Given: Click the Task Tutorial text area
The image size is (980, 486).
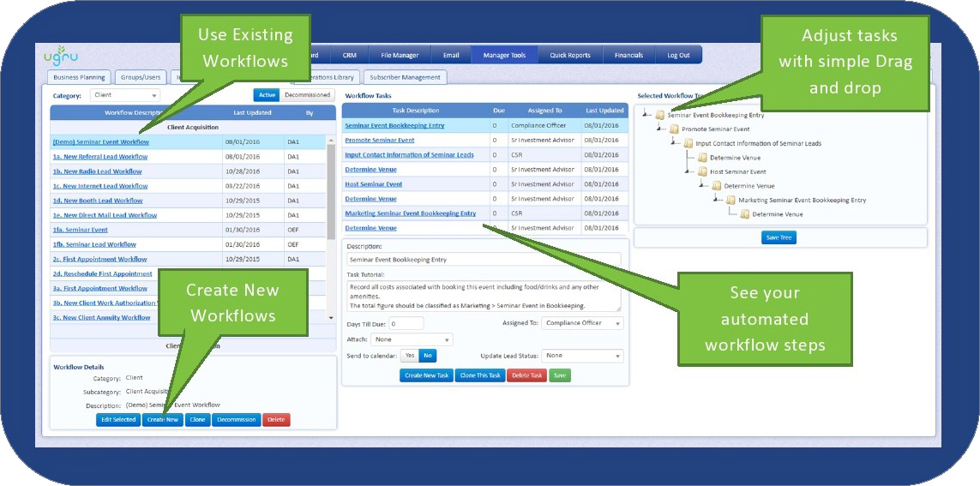Looking at the screenshot, I should click(484, 296).
